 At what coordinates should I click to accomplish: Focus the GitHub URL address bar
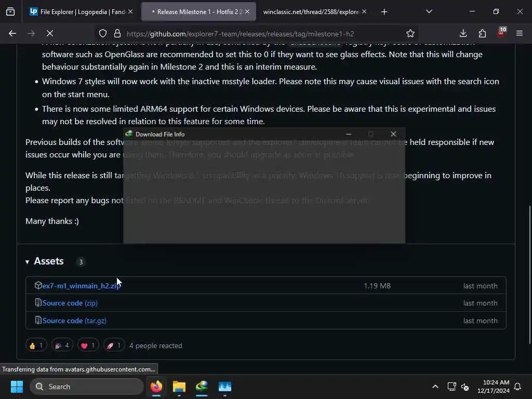(x=240, y=34)
